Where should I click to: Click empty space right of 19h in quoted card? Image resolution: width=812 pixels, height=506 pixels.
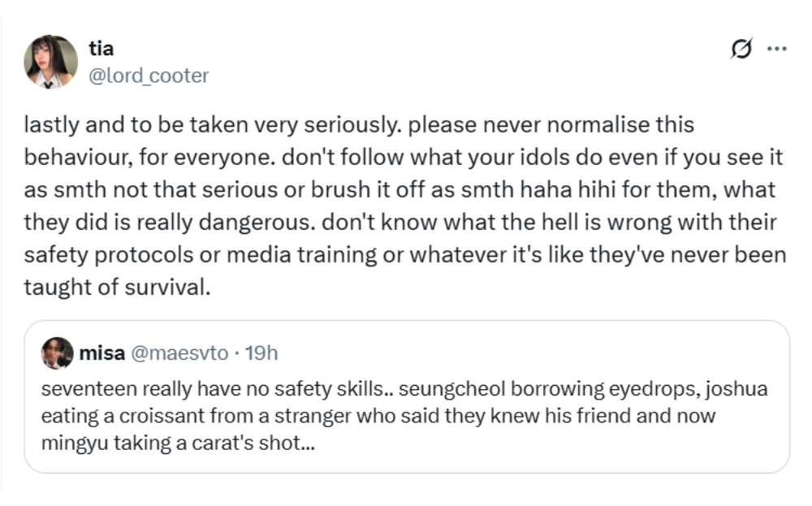(x=528, y=354)
